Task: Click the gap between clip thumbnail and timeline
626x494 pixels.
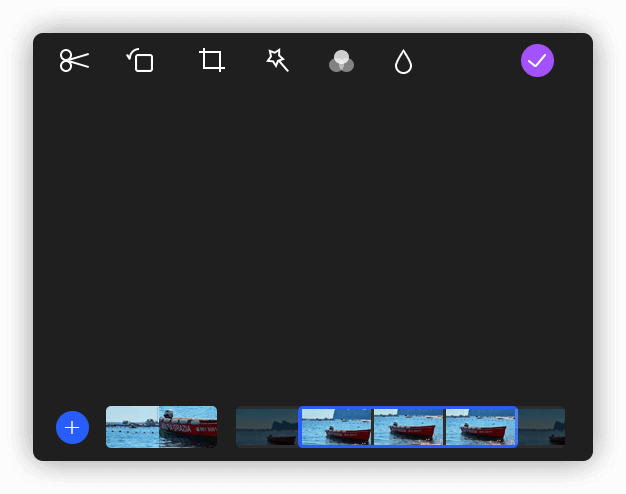Action: pos(226,427)
